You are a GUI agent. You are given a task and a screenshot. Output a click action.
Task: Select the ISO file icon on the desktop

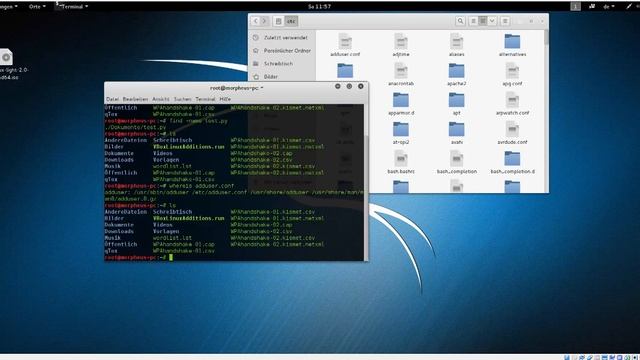click(x=7, y=58)
